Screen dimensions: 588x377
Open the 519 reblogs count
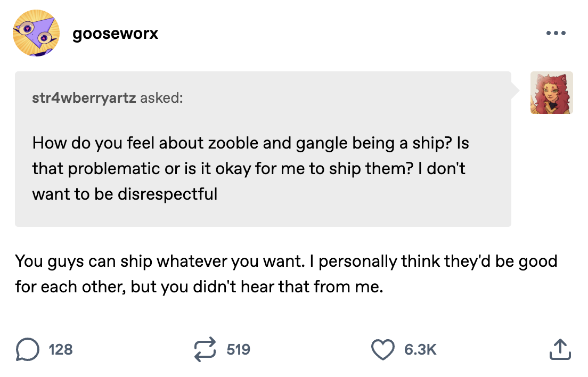(238, 349)
